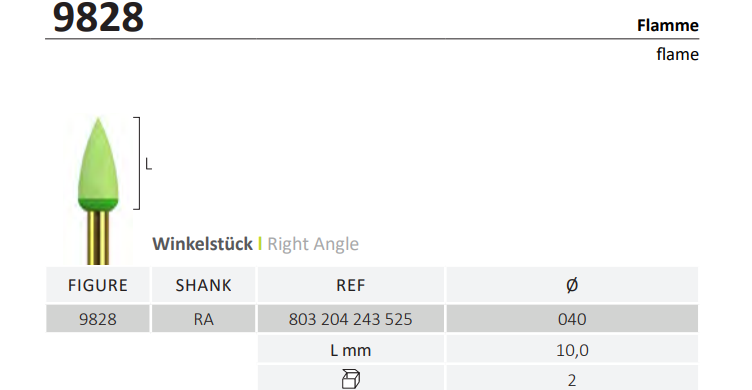Click the 9828 figure table cell
Image resolution: width=752 pixels, height=390 pixels.
click(x=98, y=319)
